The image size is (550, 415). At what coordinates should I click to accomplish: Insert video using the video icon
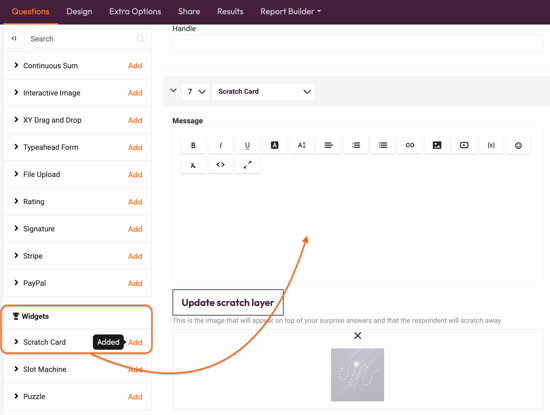pyautogui.click(x=464, y=145)
